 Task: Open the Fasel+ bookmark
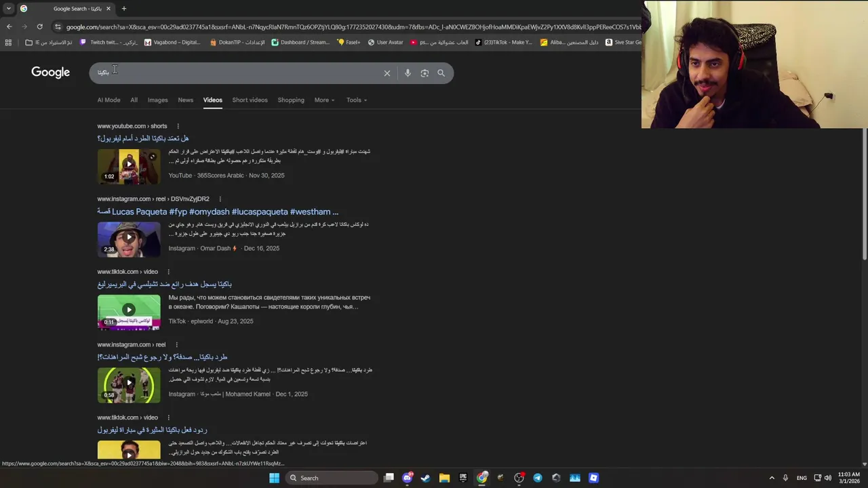[x=349, y=42]
